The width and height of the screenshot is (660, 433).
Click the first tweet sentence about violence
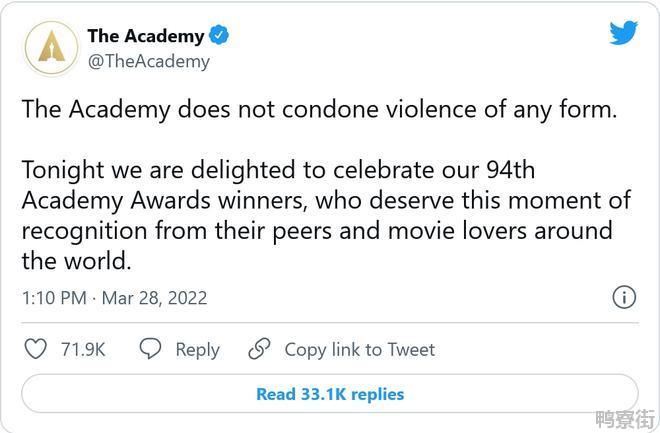tap(319, 109)
